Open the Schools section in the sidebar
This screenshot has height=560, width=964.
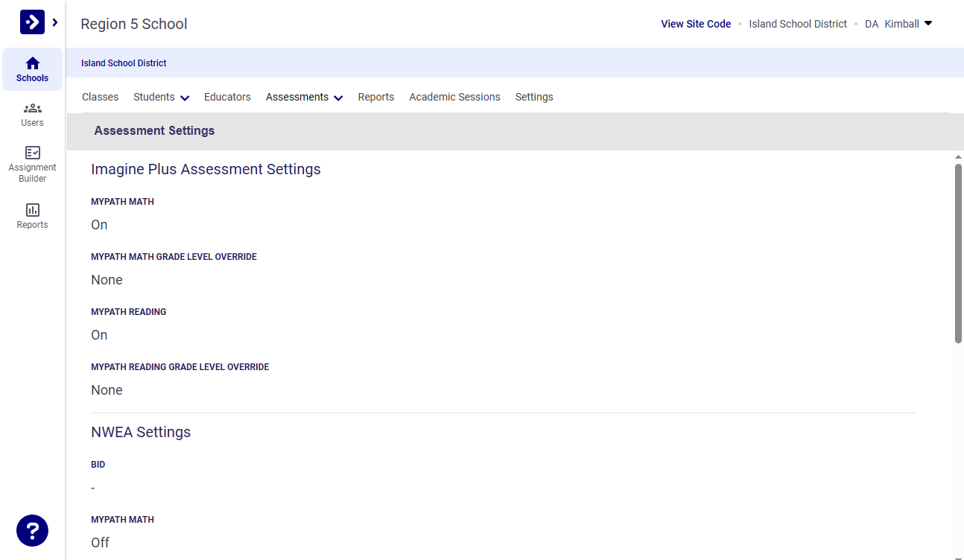32,69
